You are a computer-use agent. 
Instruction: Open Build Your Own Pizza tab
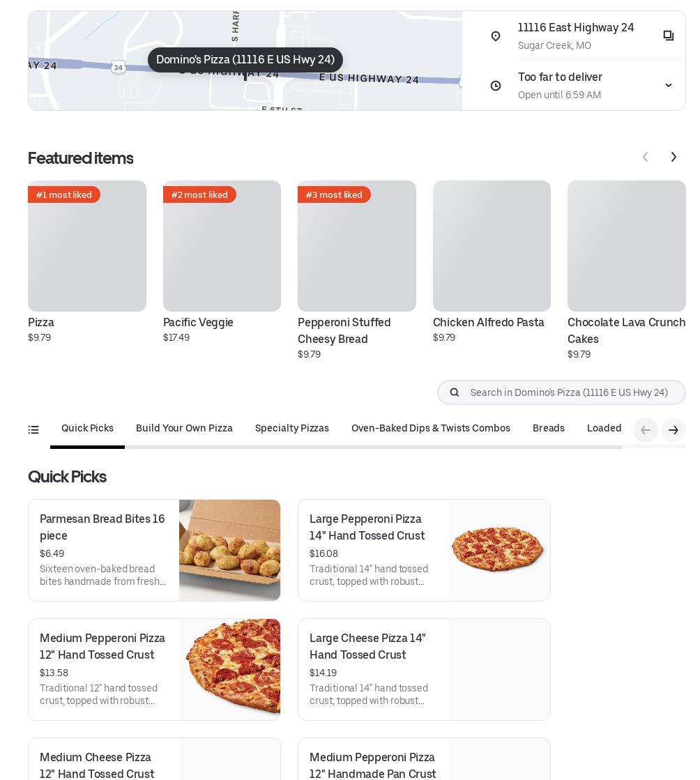tap(184, 429)
